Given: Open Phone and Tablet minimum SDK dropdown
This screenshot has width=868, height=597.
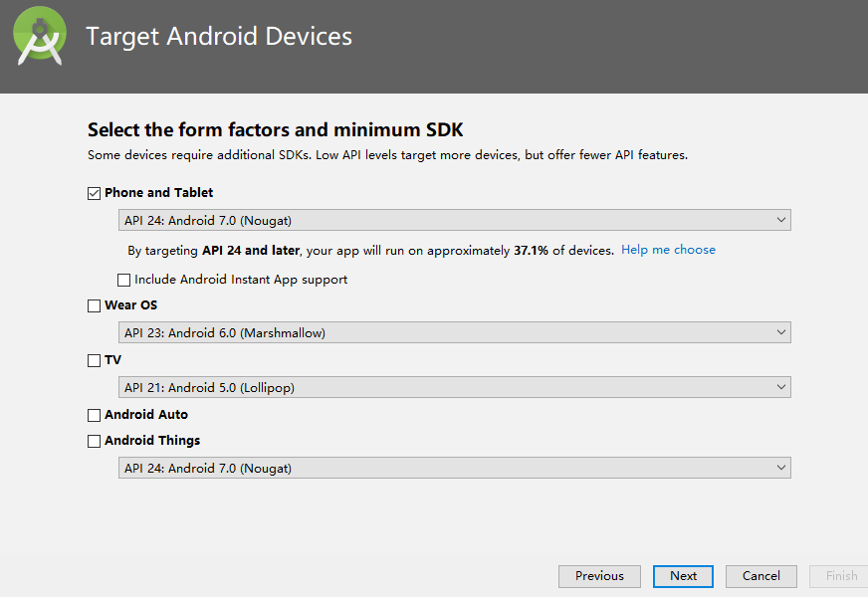Looking at the screenshot, I should 455,220.
